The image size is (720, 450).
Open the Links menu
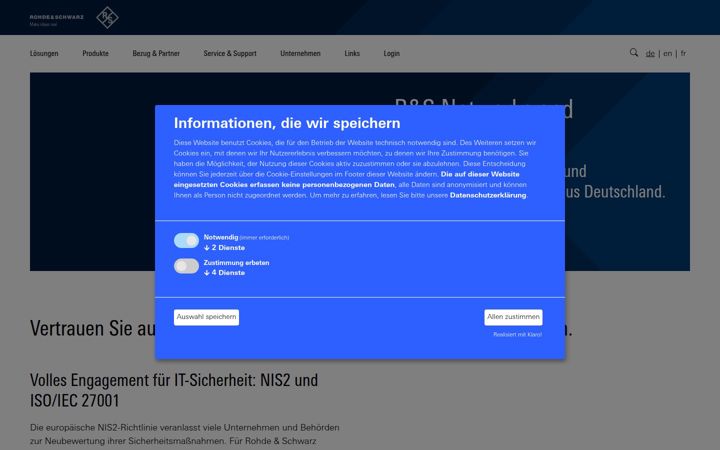tap(352, 53)
